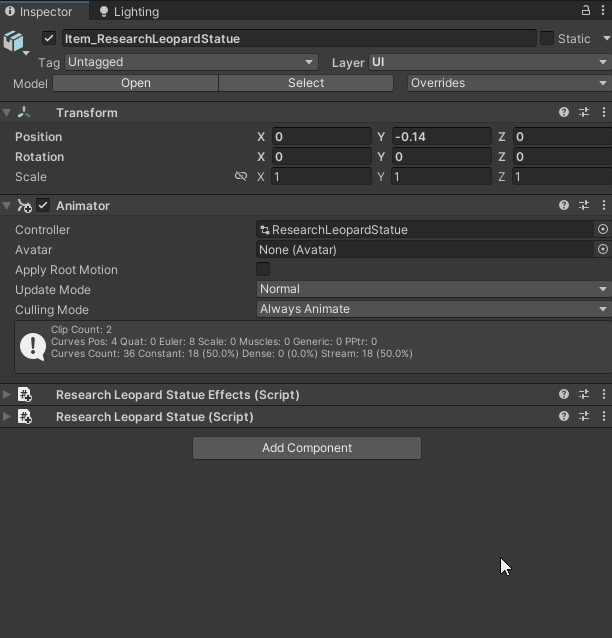The height and width of the screenshot is (638, 612).
Task: Toggle constrained proportions for Scale
Action: (241, 176)
